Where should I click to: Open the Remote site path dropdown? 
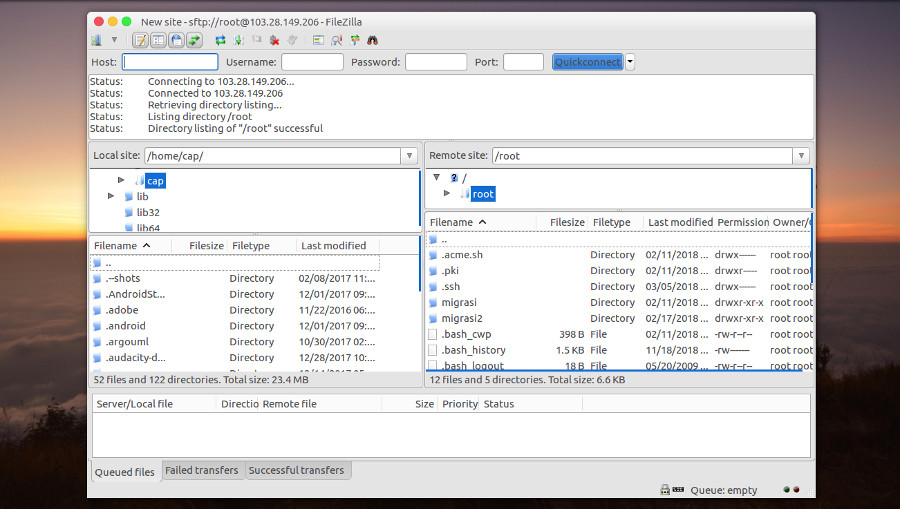tap(801, 156)
